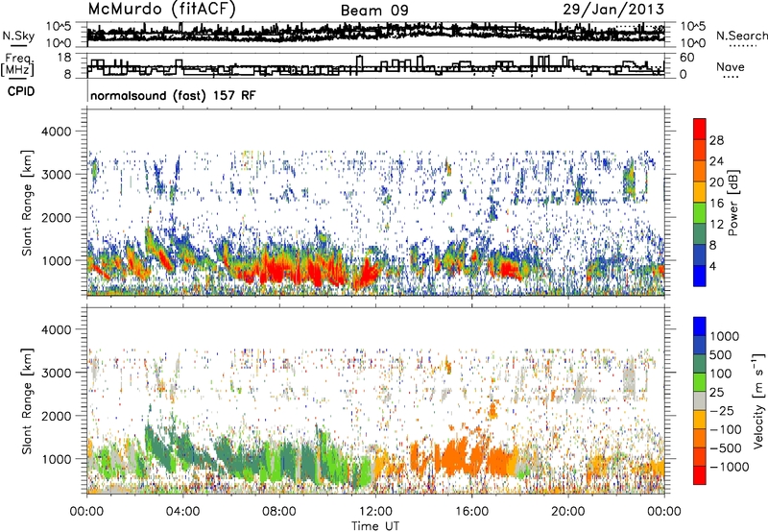Image resolution: width=768 pixels, height=532 pixels.
Task: Click the "16:00" time tick label
Action: point(471,512)
